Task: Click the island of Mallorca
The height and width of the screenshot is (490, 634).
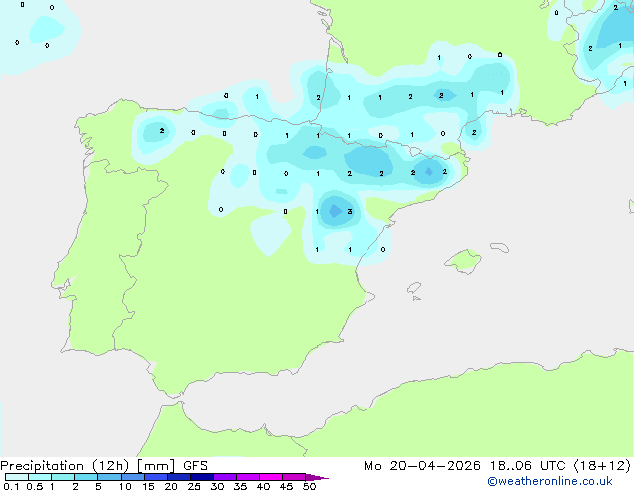Action: (463, 261)
